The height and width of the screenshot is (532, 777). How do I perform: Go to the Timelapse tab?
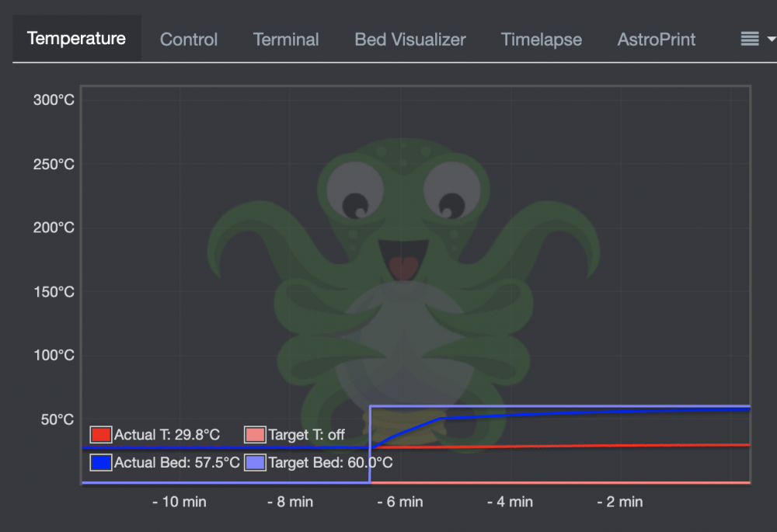(541, 40)
